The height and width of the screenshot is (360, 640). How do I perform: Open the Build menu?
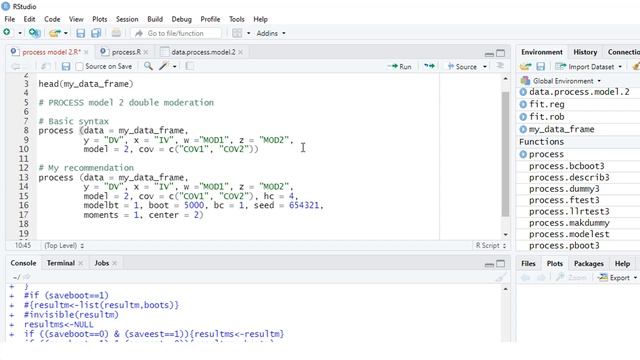click(x=155, y=19)
